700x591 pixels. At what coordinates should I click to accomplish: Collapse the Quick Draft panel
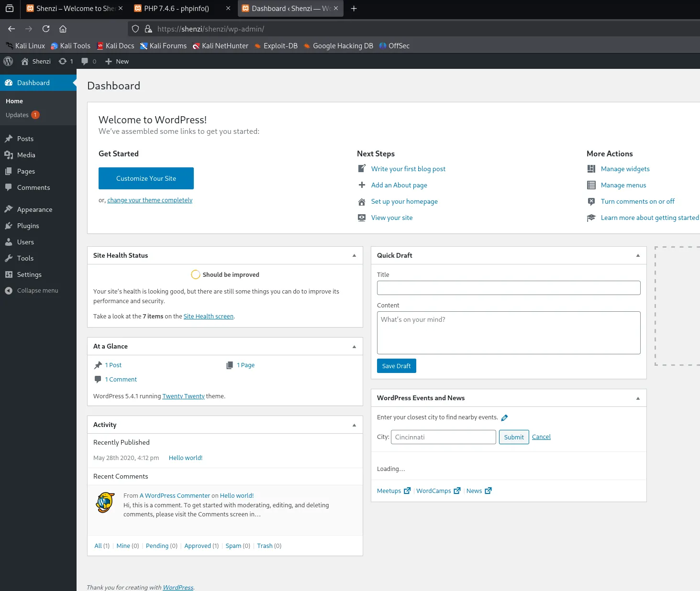pos(638,255)
